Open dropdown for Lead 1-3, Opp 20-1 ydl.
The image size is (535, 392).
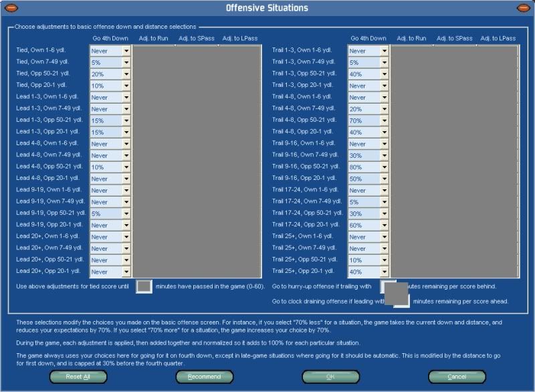coord(126,132)
